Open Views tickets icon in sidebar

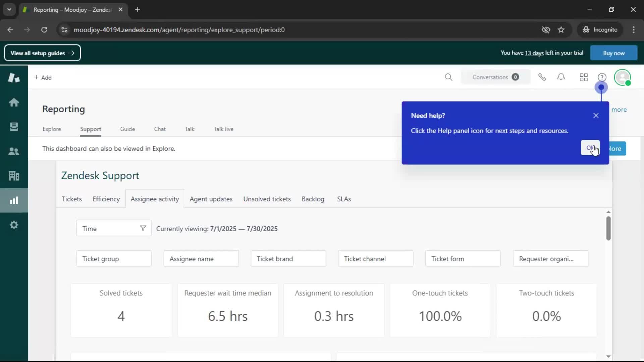click(x=14, y=127)
